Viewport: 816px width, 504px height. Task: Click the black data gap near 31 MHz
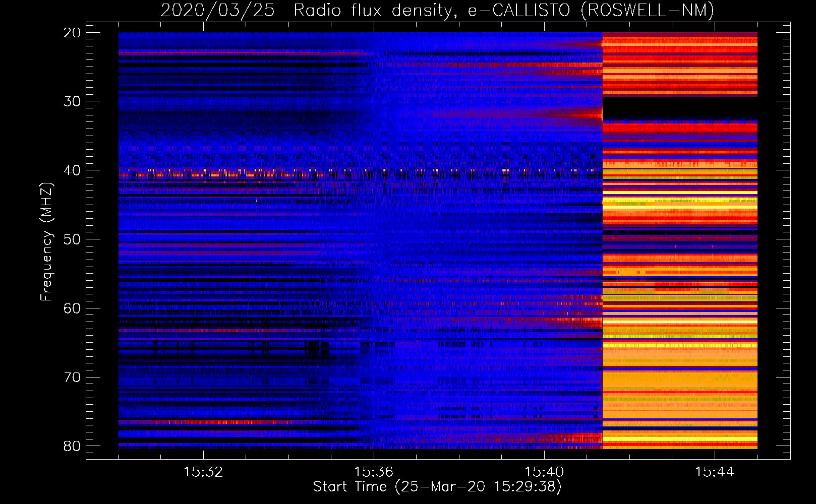coord(680,107)
